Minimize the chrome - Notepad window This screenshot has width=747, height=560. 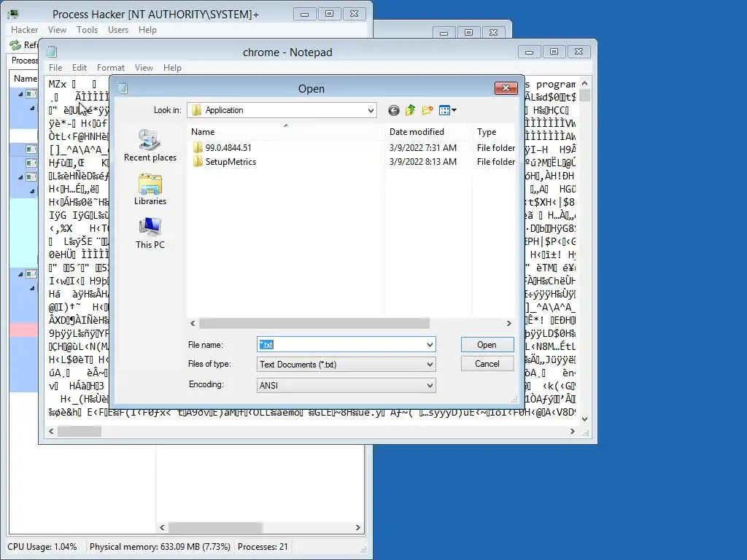pyautogui.click(x=529, y=52)
